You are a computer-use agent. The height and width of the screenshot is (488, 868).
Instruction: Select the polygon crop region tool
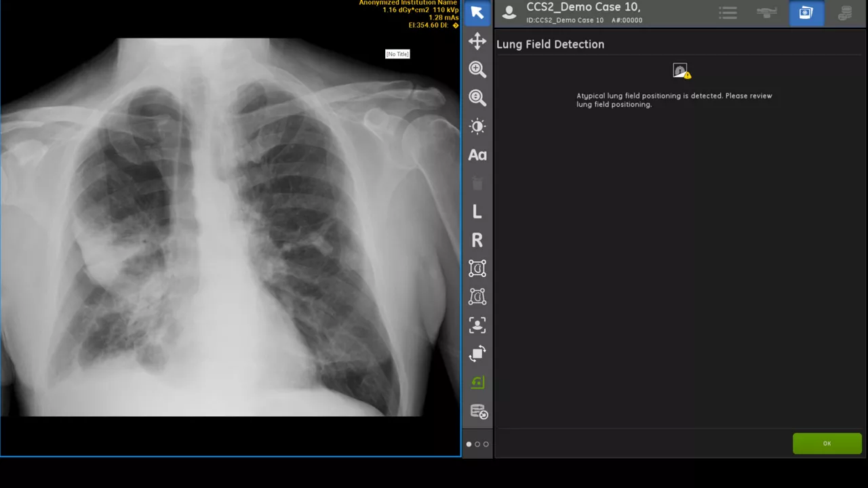[x=477, y=297]
